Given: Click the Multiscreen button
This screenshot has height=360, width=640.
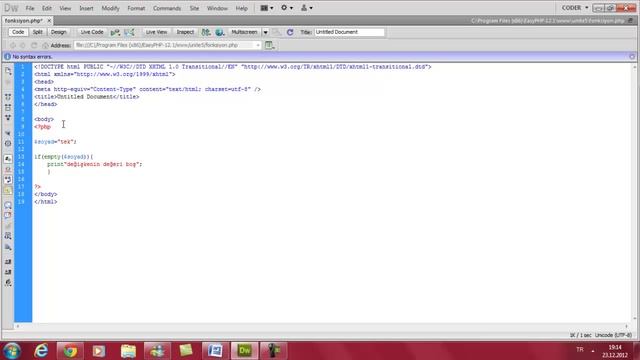Looking at the screenshot, I should [244, 32].
